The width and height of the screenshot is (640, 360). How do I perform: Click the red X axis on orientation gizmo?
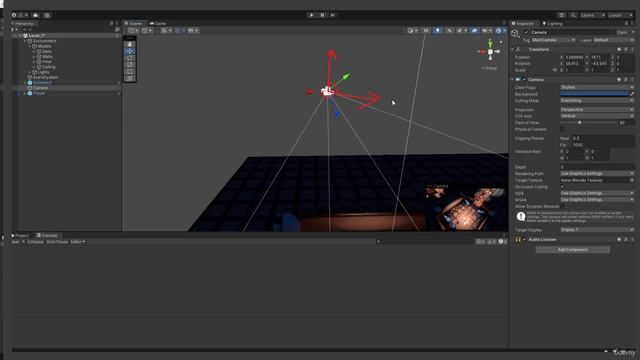pyautogui.click(x=482, y=52)
